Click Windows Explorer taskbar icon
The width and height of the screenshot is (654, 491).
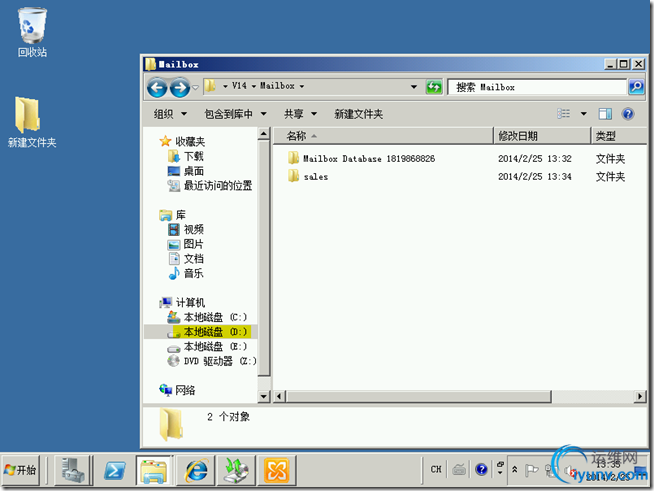coord(154,470)
